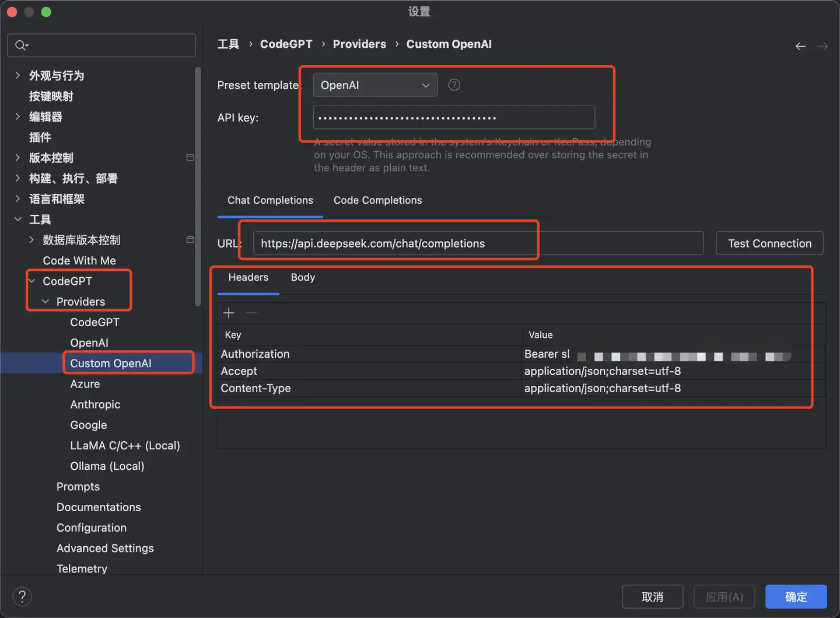Click CodeGPT in the breadcrumb
The width and height of the screenshot is (840, 618).
point(286,44)
